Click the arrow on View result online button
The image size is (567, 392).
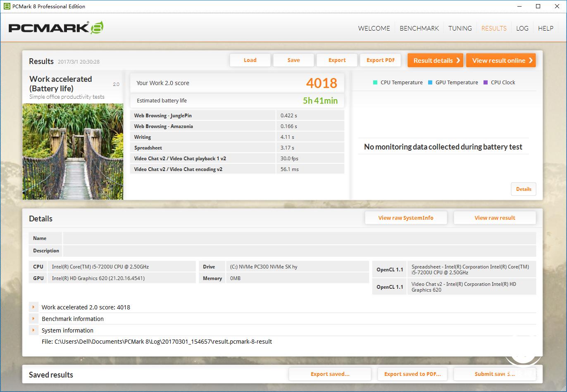531,60
